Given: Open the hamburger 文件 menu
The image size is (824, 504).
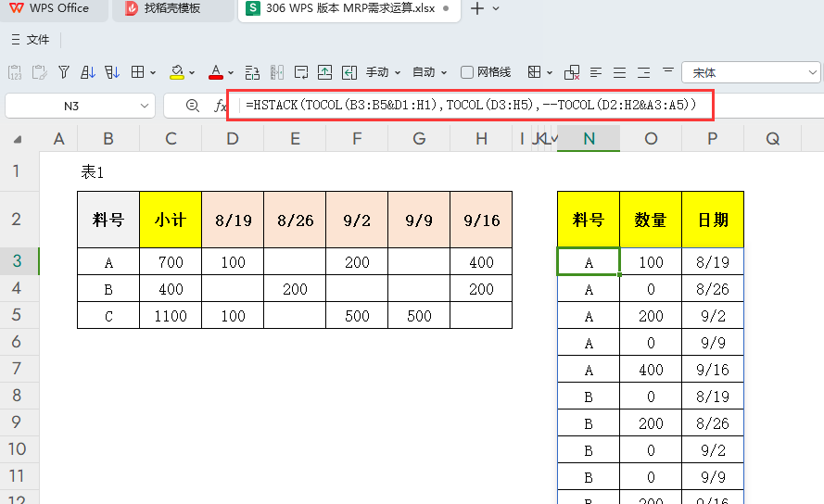Looking at the screenshot, I should (x=30, y=40).
